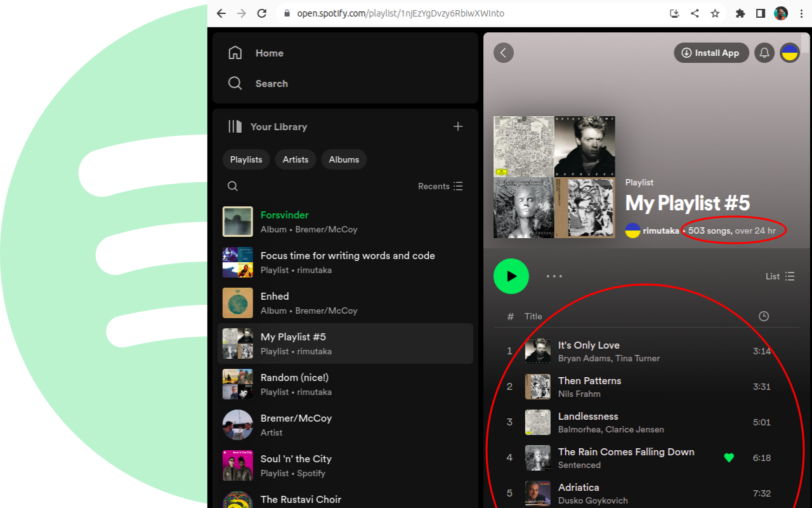The height and width of the screenshot is (508, 812).
Task: Open Focus time for writing words and code playlist
Action: (345, 262)
